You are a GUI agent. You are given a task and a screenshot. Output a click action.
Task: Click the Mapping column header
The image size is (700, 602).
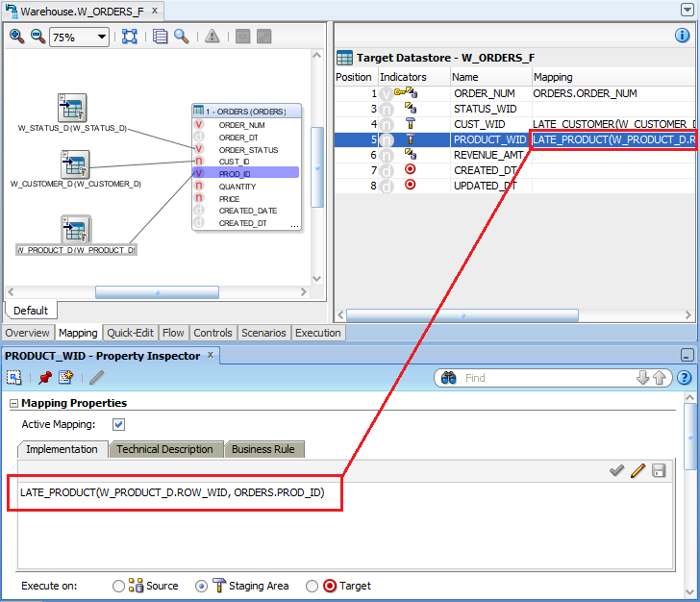point(613,77)
